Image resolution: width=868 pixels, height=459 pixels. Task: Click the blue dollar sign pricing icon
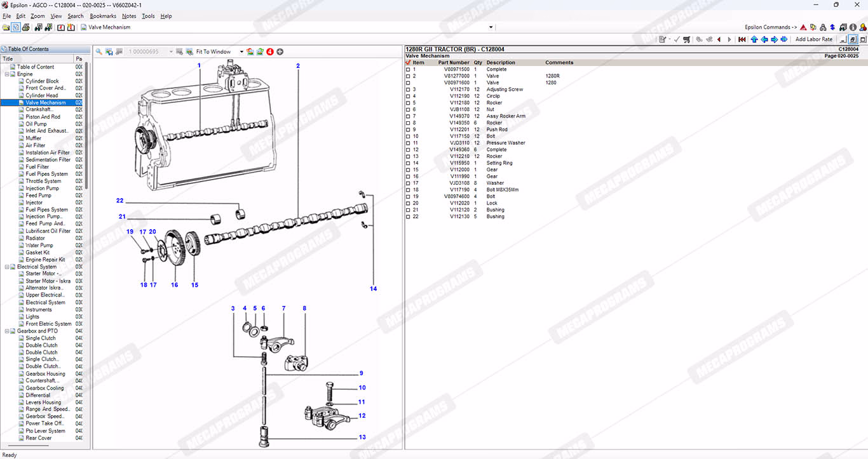click(832, 27)
